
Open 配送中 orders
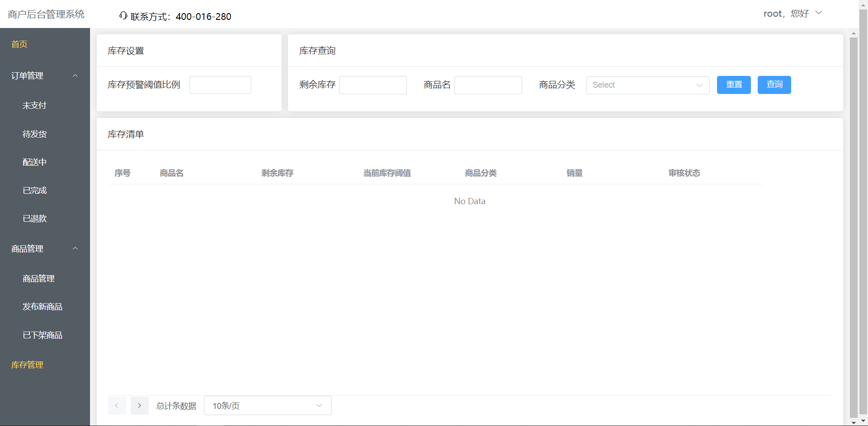pyautogui.click(x=34, y=162)
